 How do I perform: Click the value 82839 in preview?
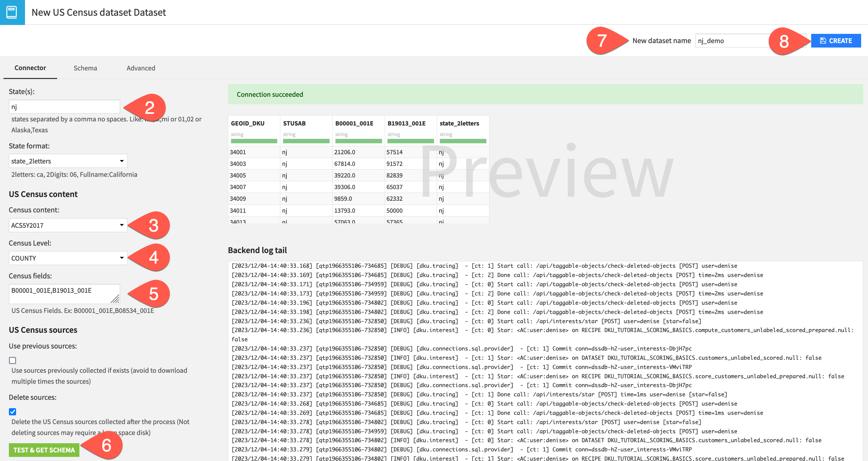coord(395,175)
